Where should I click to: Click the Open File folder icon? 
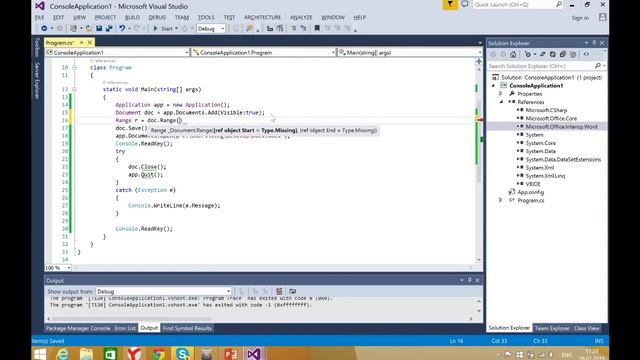[89, 28]
